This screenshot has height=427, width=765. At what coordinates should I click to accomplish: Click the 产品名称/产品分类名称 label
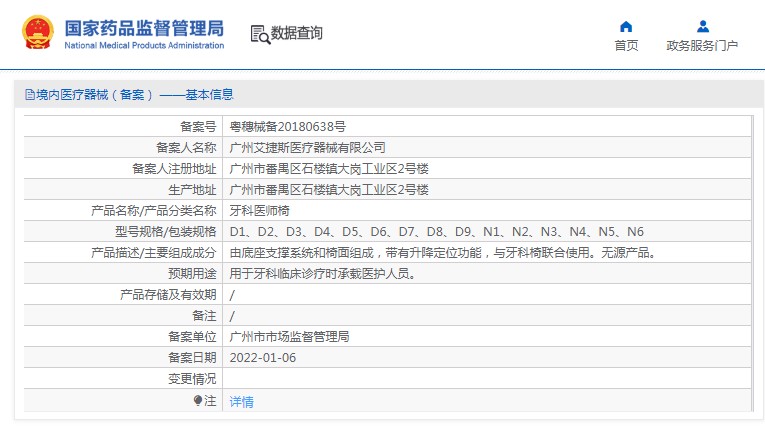click(x=154, y=211)
